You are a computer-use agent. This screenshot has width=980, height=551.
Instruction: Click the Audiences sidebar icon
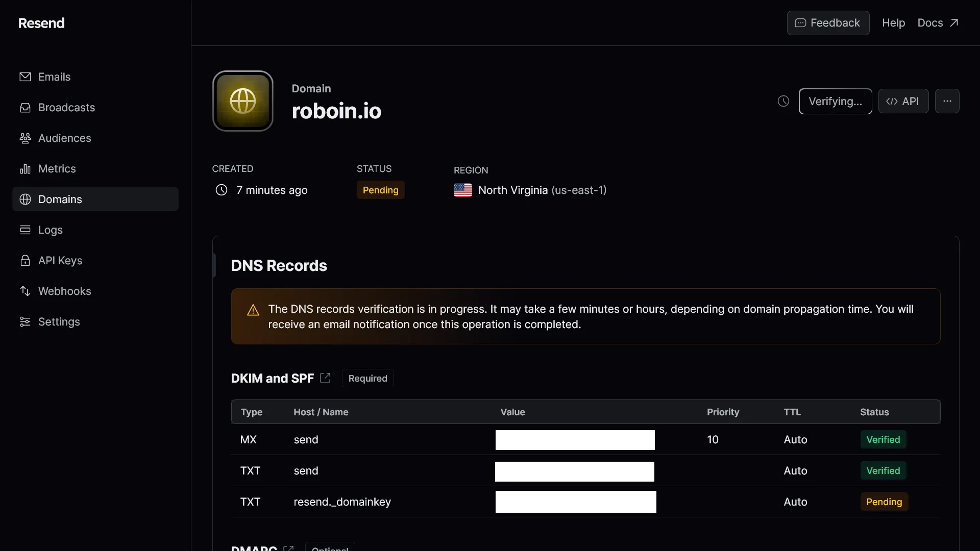25,138
